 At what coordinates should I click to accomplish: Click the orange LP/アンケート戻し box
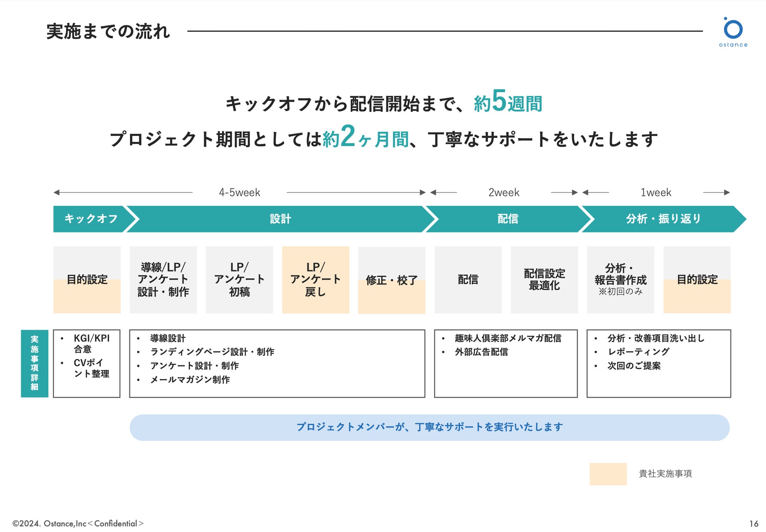(x=316, y=280)
